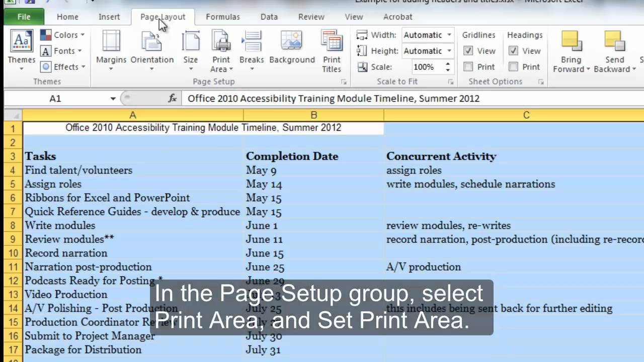Click the paper Size icon
Viewport: 644px width, 362px height.
pyautogui.click(x=191, y=41)
